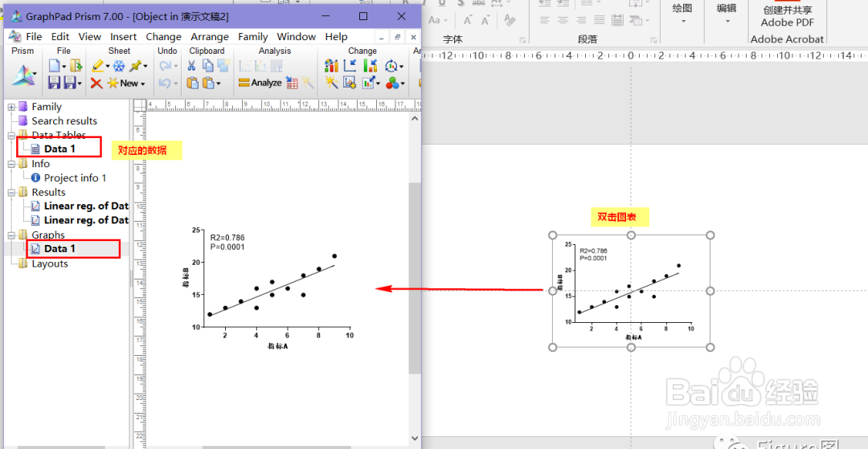868x449 pixels.
Task: Open the Paste options dropdown arrow
Action: 218,84
